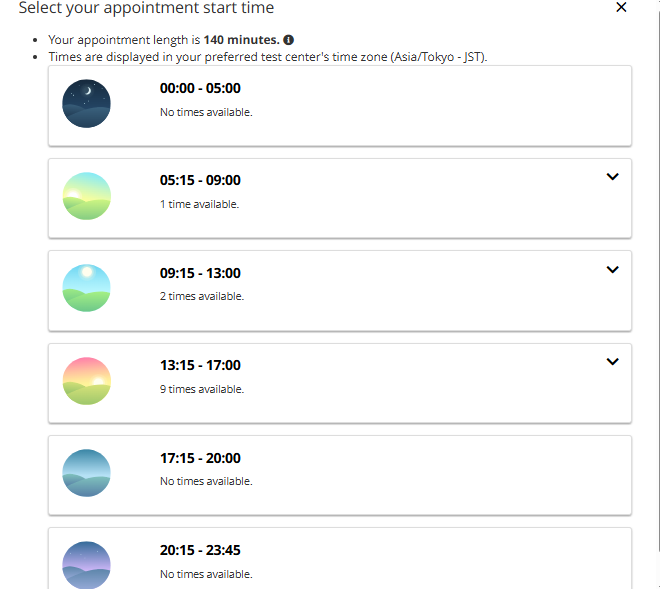Viewport: 660px width, 589px height.
Task: Expand the 05:15 - 09:00 time slot chevron
Action: click(x=613, y=177)
